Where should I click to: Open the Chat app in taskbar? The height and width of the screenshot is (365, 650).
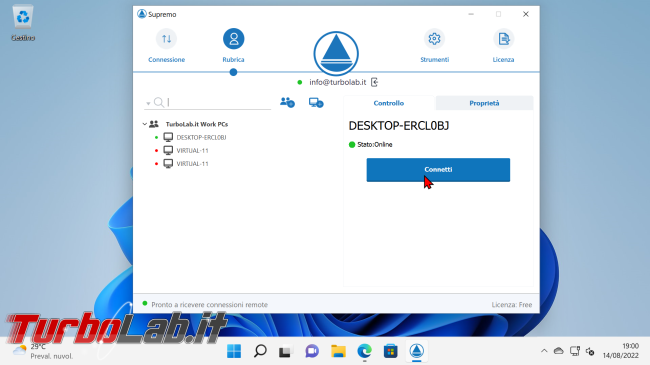[312, 351]
